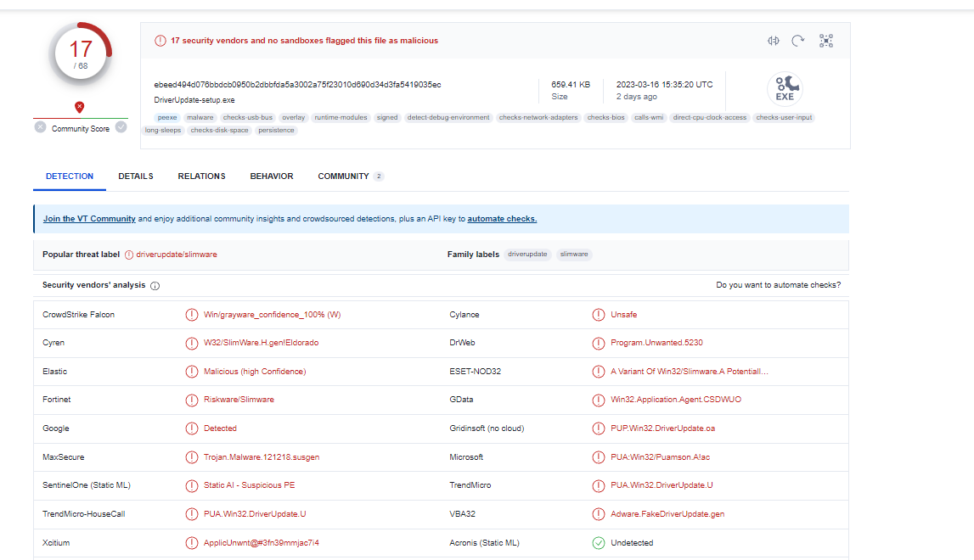Image resolution: width=974 pixels, height=560 pixels.
Task: Click the alert icon in the Cylance row
Action: [x=598, y=315]
